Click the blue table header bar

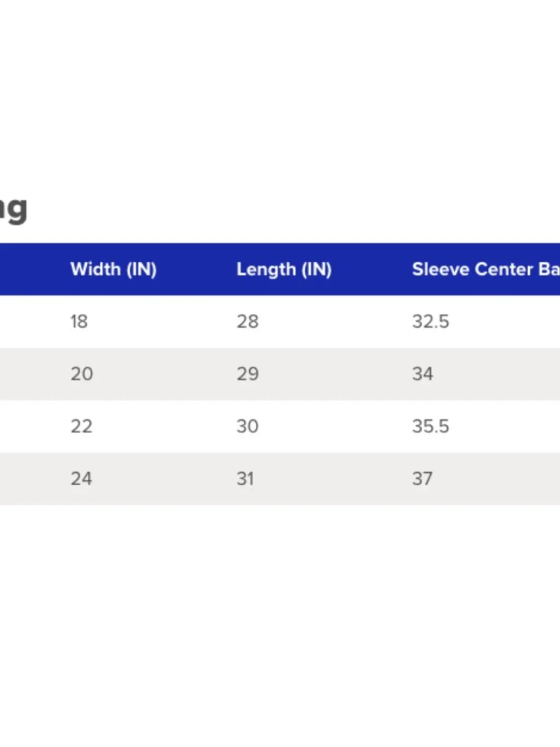click(x=280, y=270)
